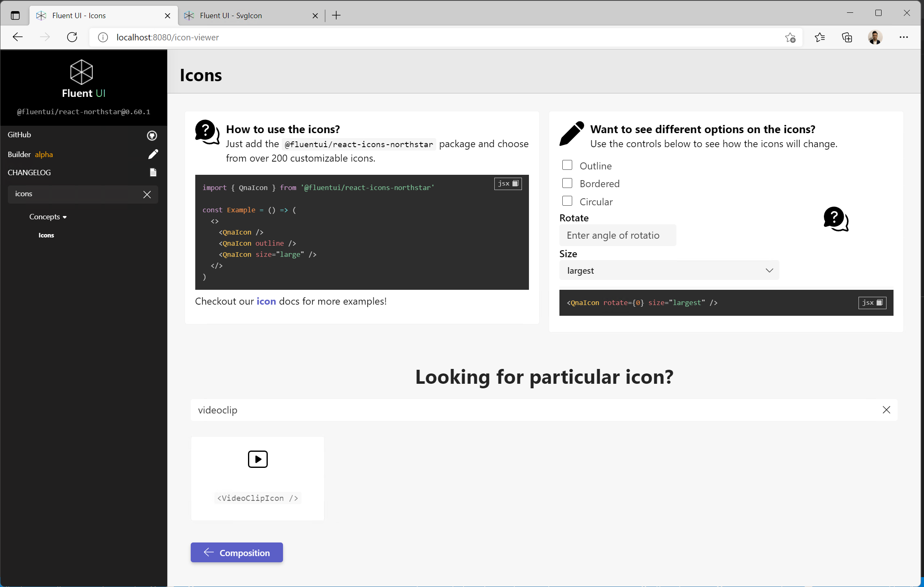Click the preview QnaIcon next to Rotate
Viewport: 924px width, 587px height.
(836, 219)
